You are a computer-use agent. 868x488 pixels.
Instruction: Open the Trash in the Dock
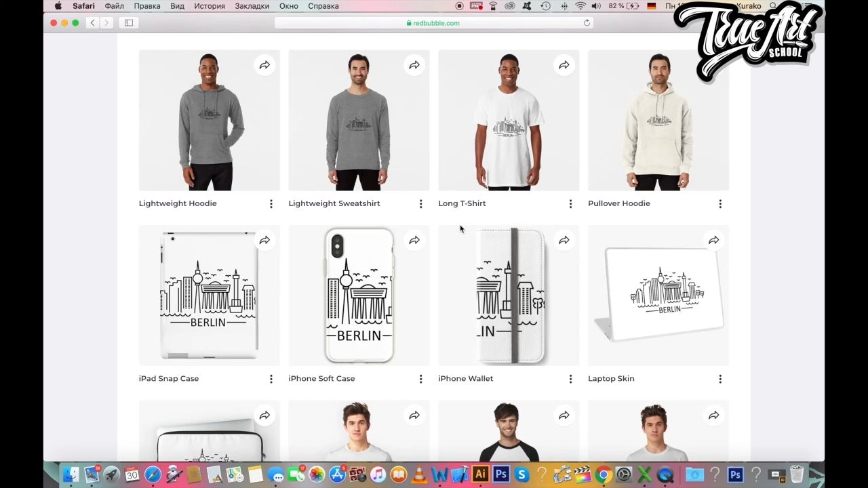[x=797, y=474]
